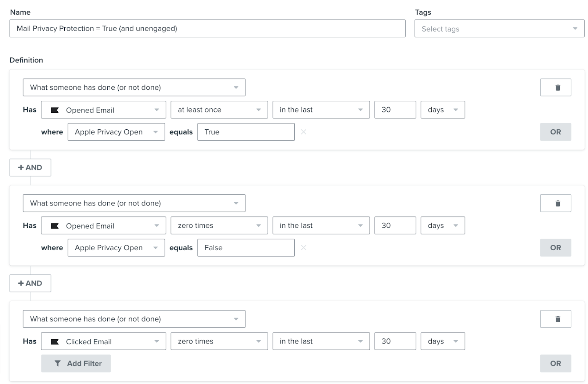Open Apple Privacy Open dropdown for False filter
The height and width of the screenshot is (384, 588).
tap(116, 248)
